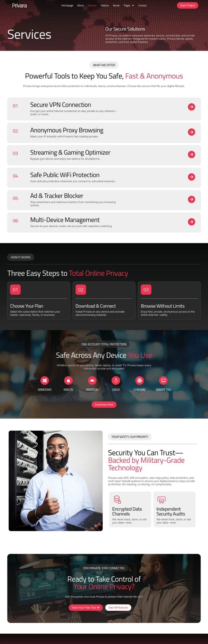Open the Anonymous Proxy Browsing title
Image resolution: width=208 pixels, height=644 pixels.
(67, 130)
